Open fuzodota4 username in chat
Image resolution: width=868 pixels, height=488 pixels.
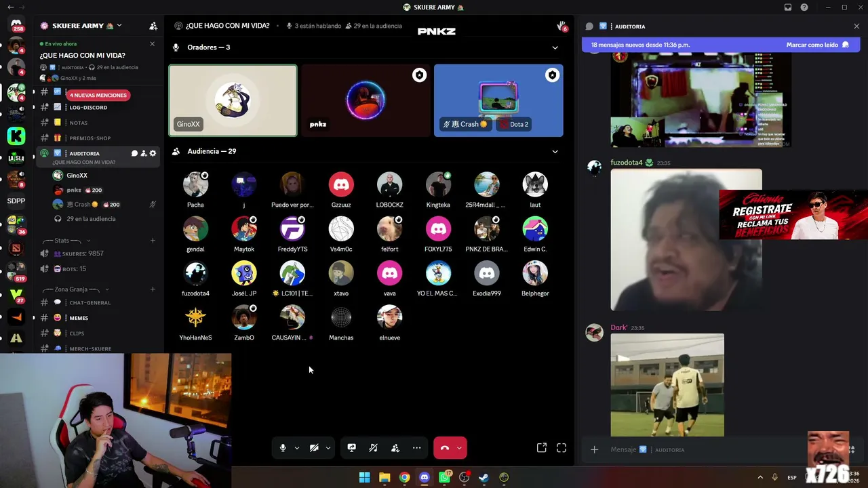[627, 163]
